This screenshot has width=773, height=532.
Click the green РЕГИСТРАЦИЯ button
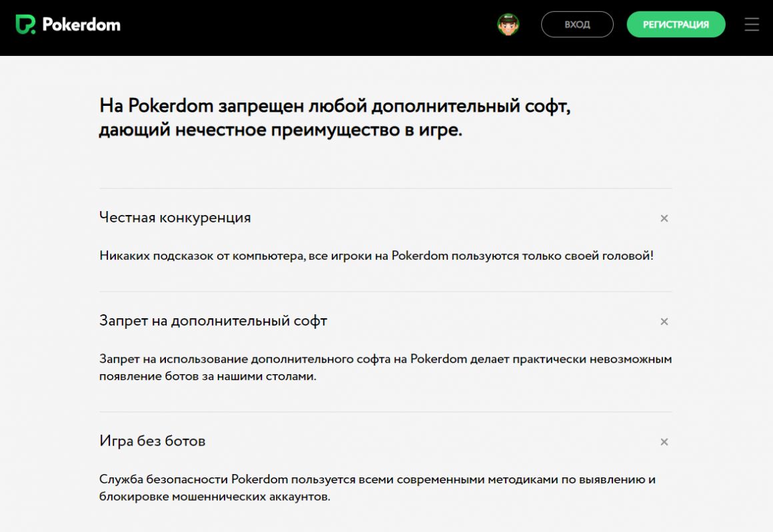click(676, 25)
